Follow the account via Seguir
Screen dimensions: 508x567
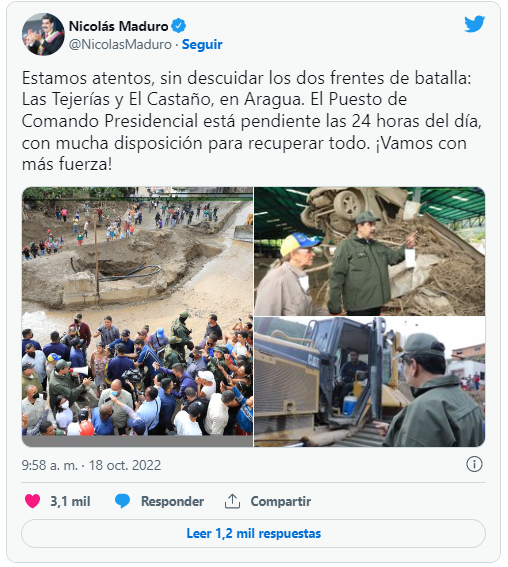click(x=202, y=44)
